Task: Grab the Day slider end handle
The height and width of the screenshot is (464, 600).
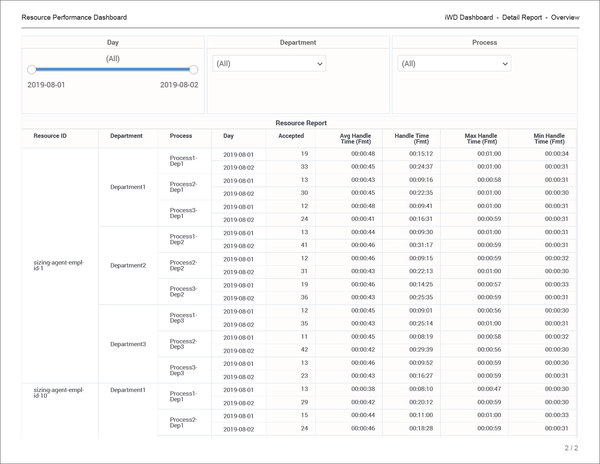Action: coord(194,70)
